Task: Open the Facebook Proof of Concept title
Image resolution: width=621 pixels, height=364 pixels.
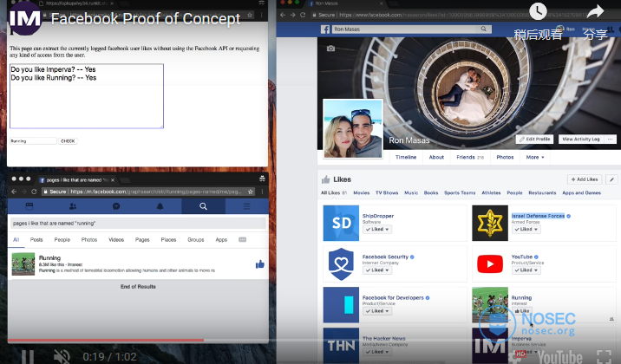Action: (146, 18)
